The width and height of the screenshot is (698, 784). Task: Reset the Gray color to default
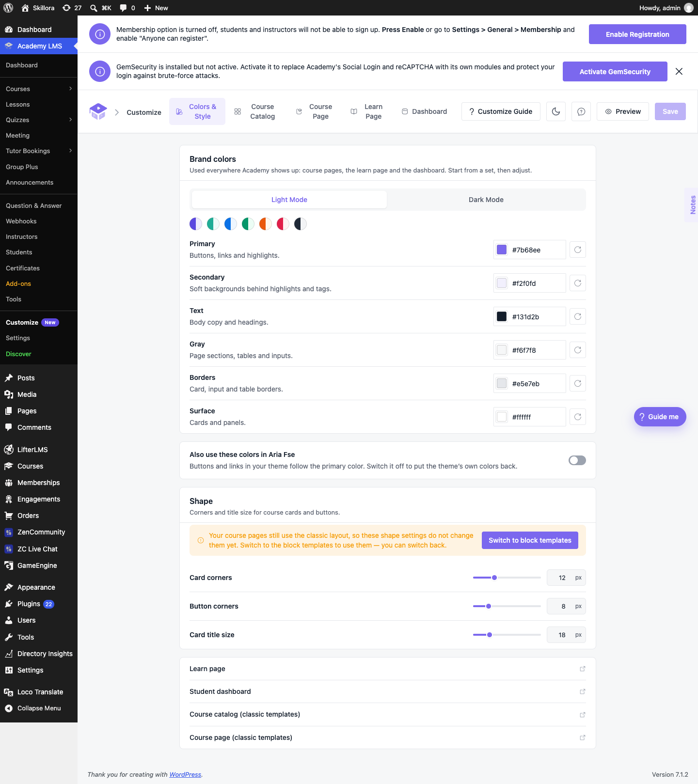tap(578, 350)
